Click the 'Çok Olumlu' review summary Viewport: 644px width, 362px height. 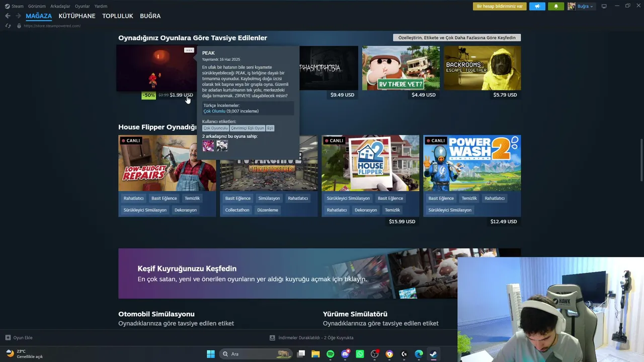click(214, 111)
